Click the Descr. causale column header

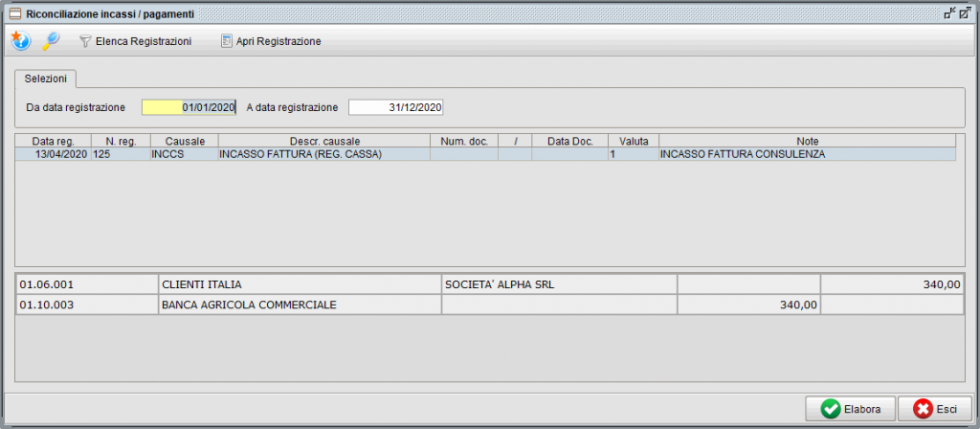pos(323,141)
